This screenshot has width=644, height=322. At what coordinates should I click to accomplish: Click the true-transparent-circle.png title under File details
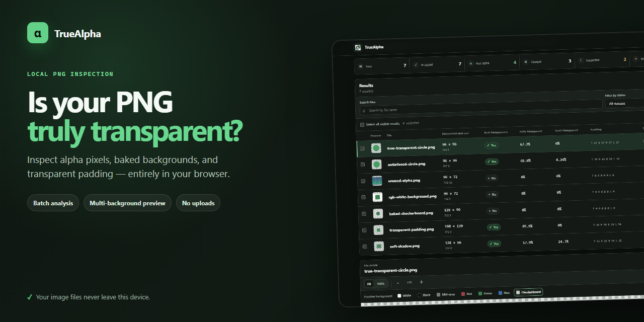(391, 271)
